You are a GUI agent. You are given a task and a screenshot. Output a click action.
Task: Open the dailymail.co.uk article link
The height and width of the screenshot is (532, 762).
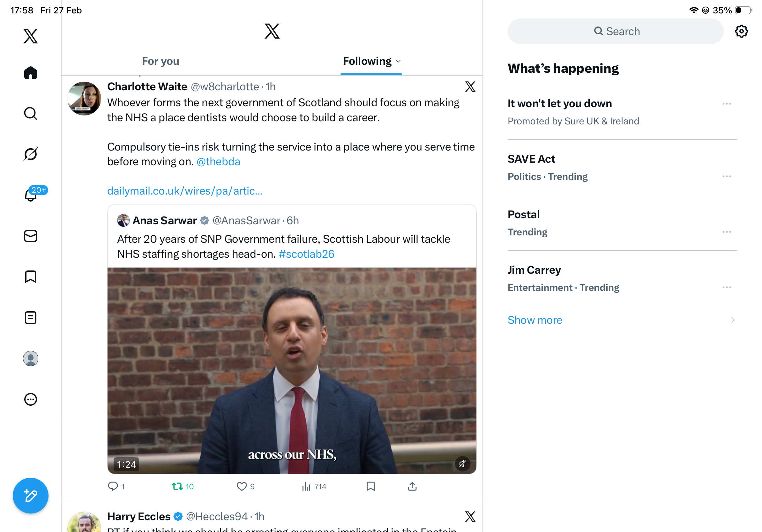point(184,191)
